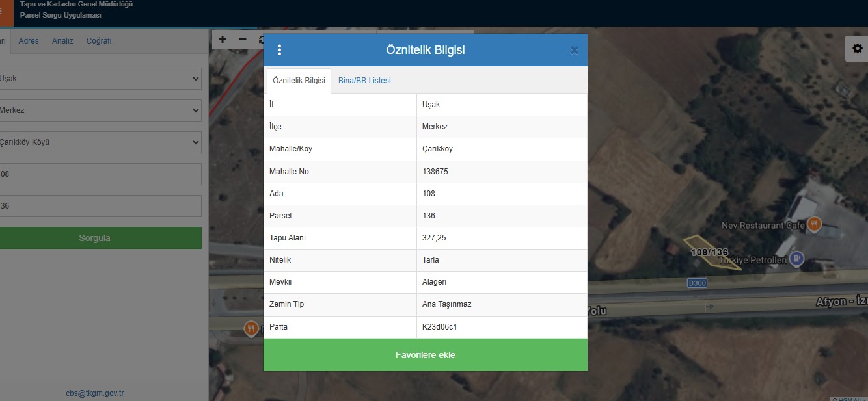This screenshot has width=868, height=401.
Task: Click the green Sorgula button
Action: click(x=100, y=238)
